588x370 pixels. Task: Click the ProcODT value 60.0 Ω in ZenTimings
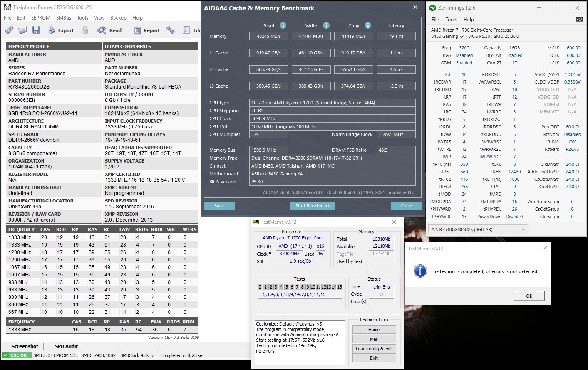click(x=572, y=127)
